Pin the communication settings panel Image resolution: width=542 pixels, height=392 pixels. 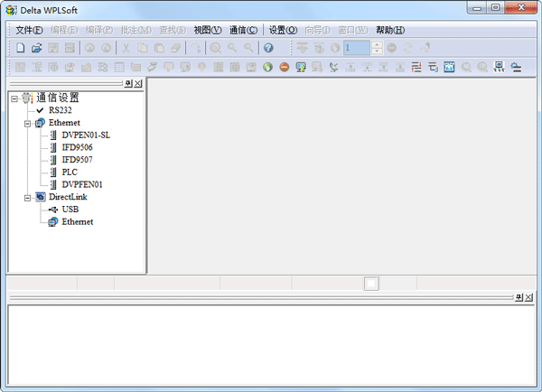(128, 83)
